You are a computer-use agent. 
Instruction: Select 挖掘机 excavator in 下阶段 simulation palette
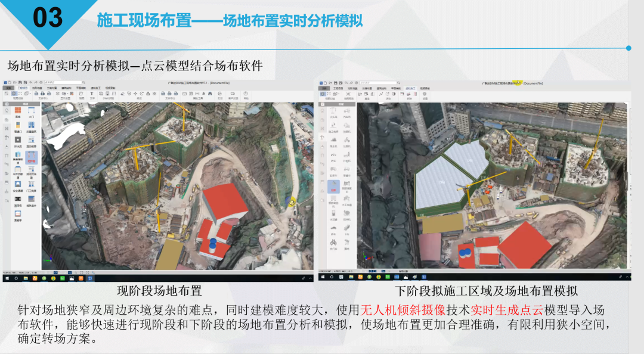(x=347, y=126)
